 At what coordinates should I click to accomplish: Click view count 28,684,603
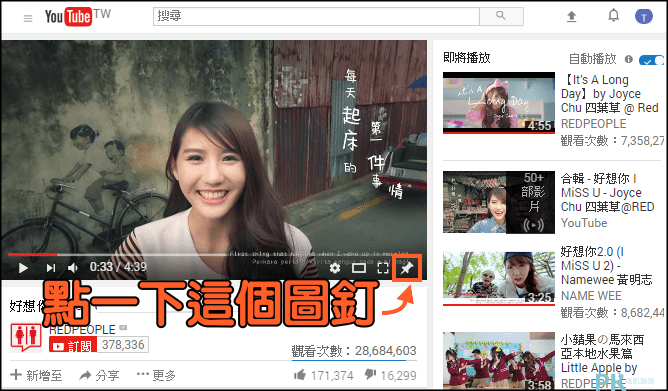386,351
